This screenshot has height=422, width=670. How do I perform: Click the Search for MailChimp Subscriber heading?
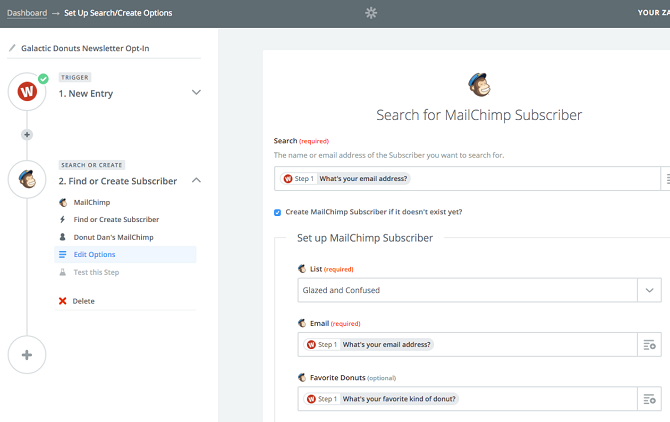[x=479, y=115]
